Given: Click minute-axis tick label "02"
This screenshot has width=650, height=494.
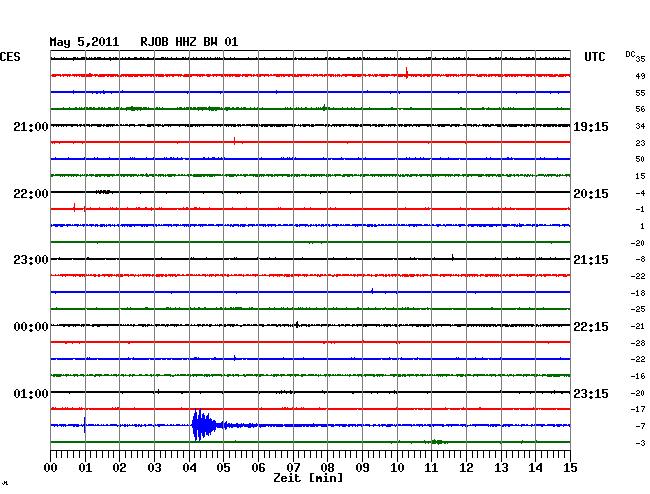Looking at the screenshot, I should [x=119, y=468].
